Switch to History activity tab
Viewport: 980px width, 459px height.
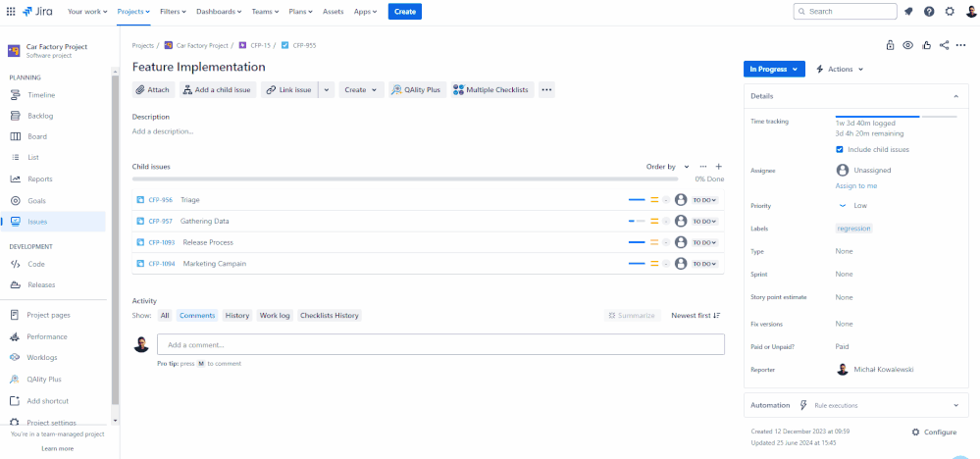pos(236,316)
